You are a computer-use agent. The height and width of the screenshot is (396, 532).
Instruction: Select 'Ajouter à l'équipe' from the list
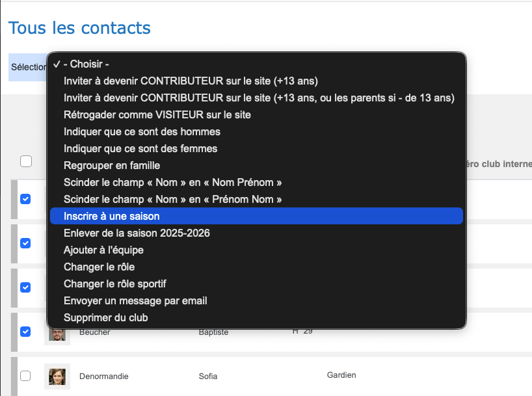coord(103,250)
